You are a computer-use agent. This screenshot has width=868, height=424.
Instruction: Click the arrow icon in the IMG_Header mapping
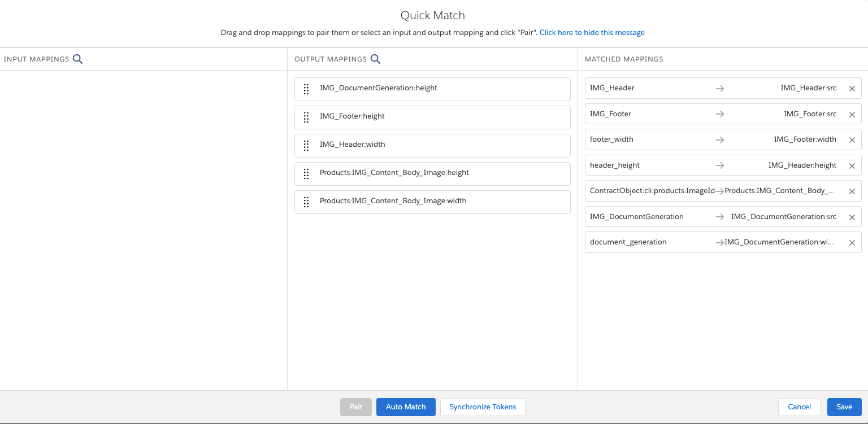tap(719, 88)
